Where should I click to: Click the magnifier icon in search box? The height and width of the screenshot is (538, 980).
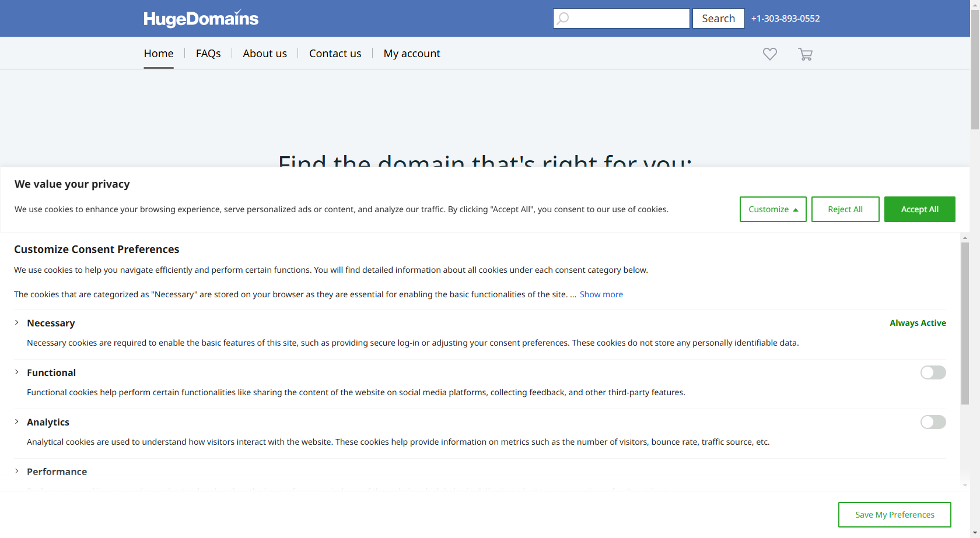(x=563, y=19)
